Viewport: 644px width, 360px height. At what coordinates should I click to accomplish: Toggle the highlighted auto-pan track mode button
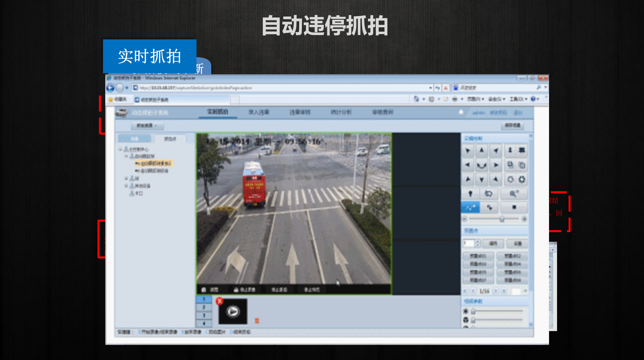(x=471, y=207)
